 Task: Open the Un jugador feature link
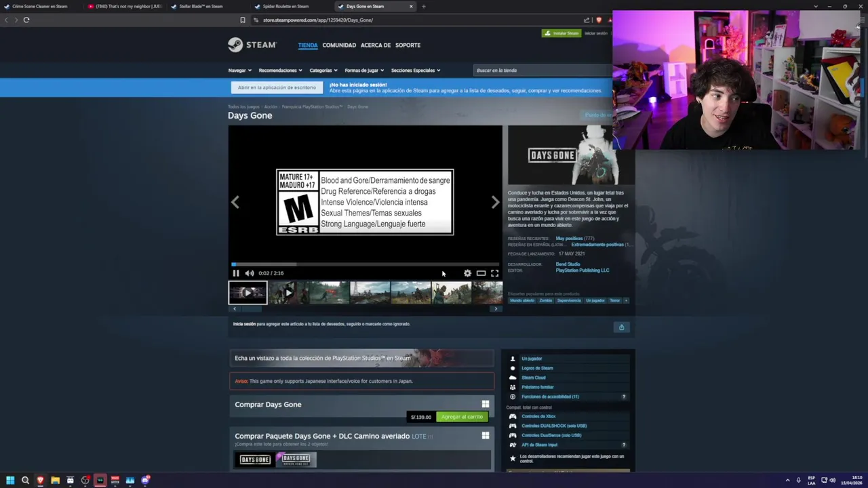532,359
